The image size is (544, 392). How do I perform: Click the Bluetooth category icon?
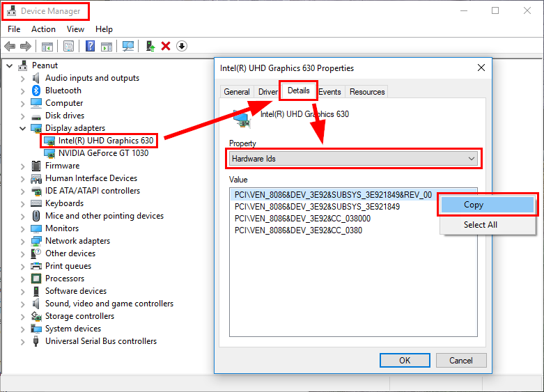click(x=36, y=91)
